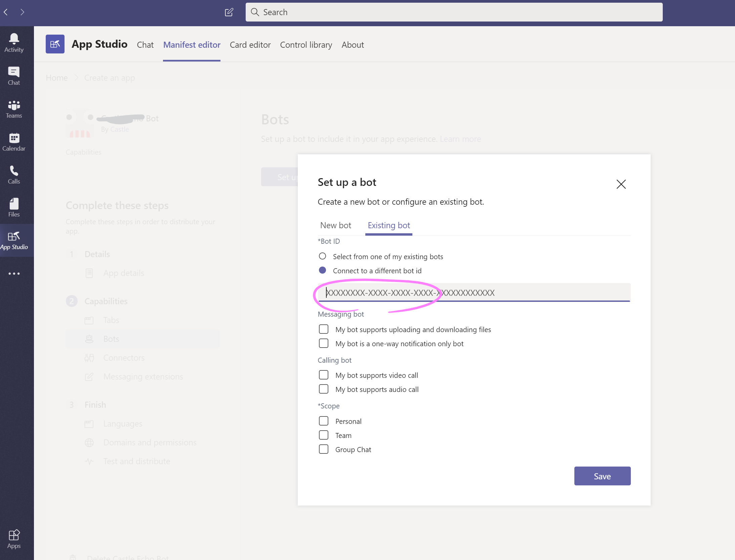Open the Apps store icon

tap(14, 538)
